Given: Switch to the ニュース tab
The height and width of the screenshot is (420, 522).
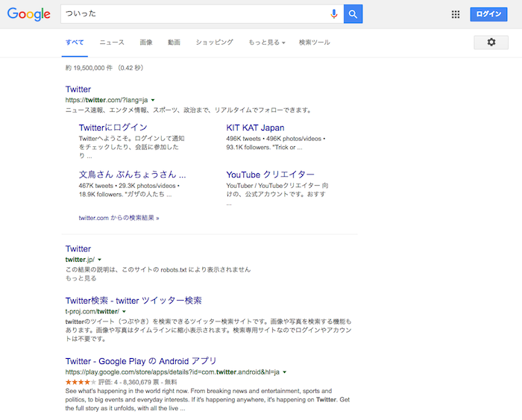Looking at the screenshot, I should click(112, 43).
